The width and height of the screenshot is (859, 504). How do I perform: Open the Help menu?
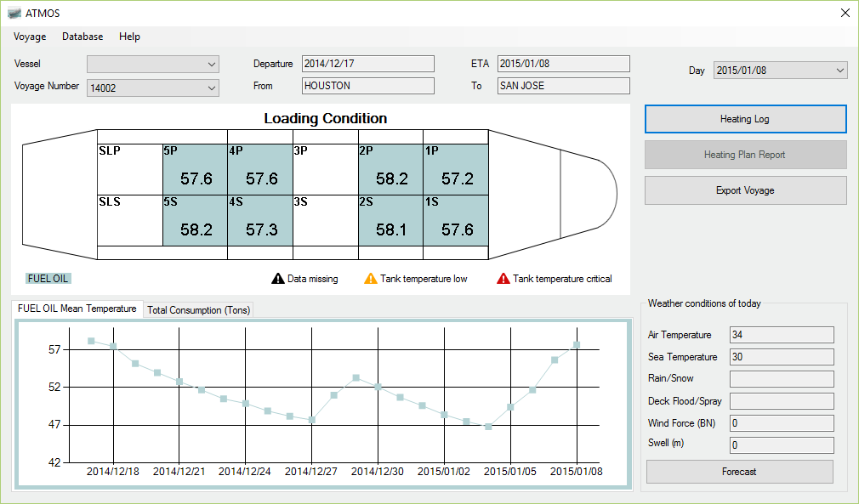pyautogui.click(x=129, y=37)
